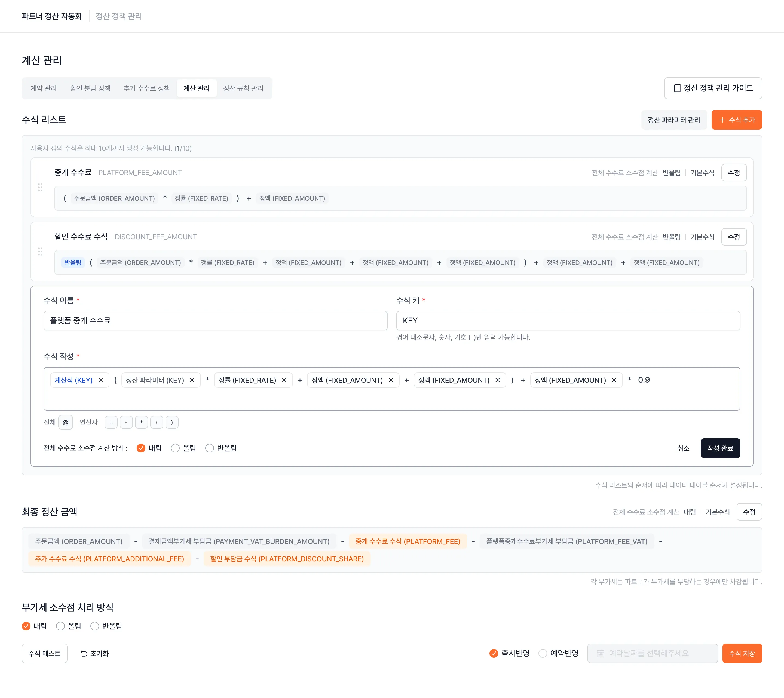The width and height of the screenshot is (784, 698).
Task: Insert the multiply * operator button
Action: 142,422
